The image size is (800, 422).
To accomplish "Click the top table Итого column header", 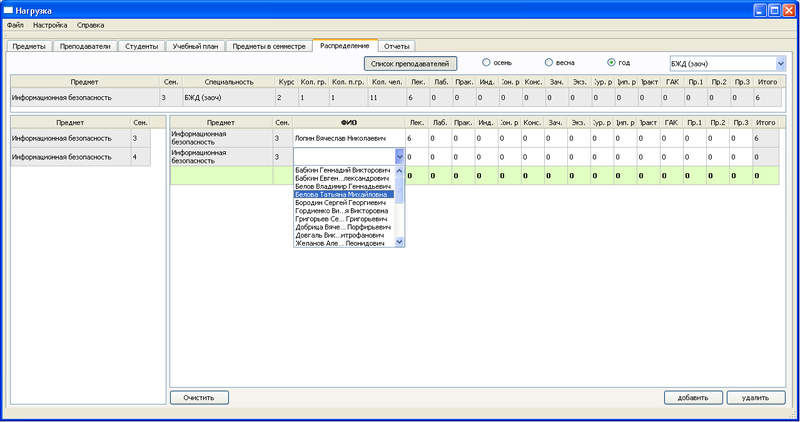I will [x=767, y=82].
